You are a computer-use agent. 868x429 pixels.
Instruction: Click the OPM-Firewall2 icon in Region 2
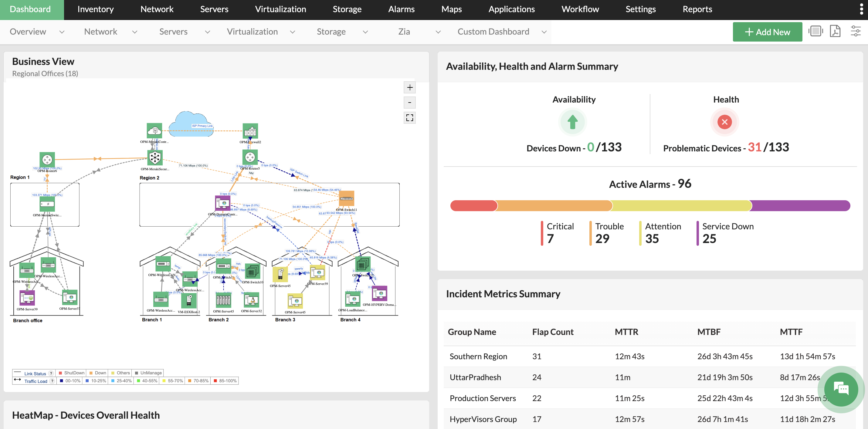pyautogui.click(x=250, y=132)
